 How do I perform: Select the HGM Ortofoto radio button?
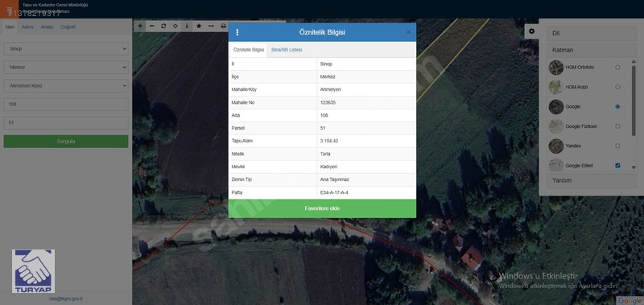pos(617,68)
